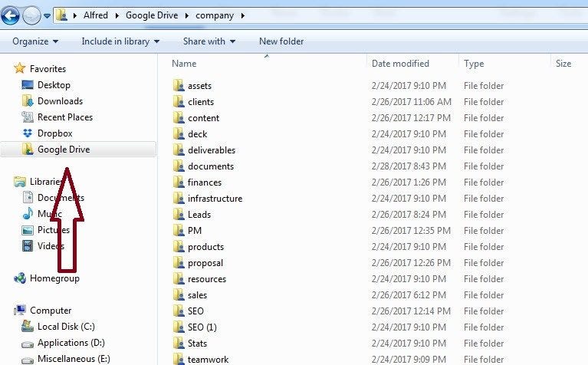
Task: Open the Include in library menu
Action: click(x=120, y=41)
